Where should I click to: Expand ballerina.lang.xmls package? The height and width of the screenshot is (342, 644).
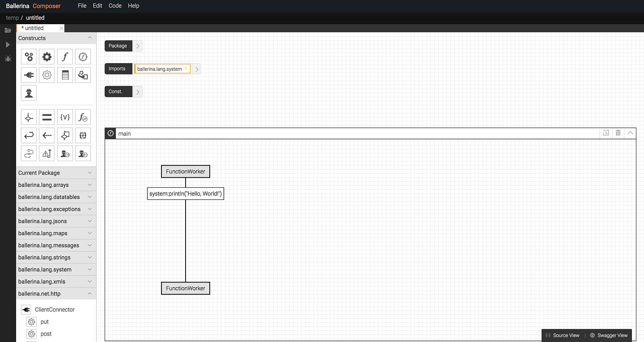click(90, 282)
